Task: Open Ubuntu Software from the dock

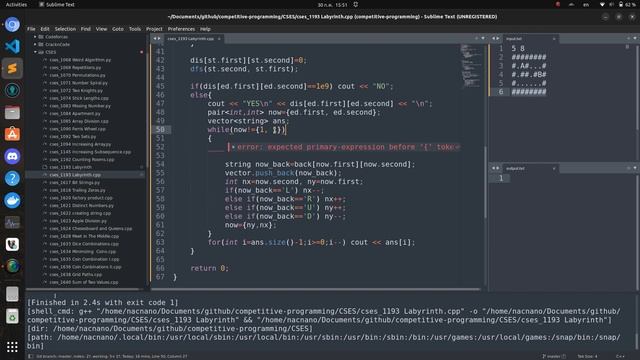Action: 12,134
